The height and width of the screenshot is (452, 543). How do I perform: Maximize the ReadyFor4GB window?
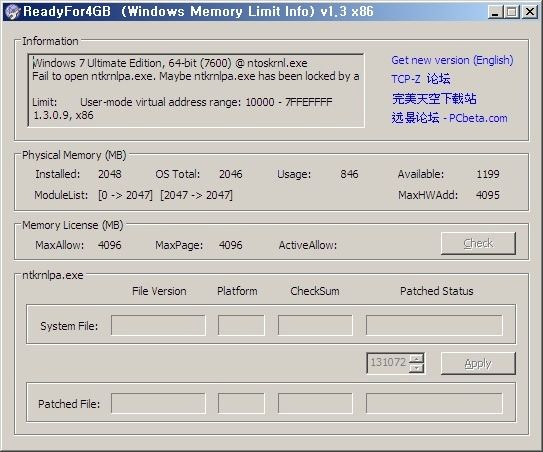pos(512,12)
